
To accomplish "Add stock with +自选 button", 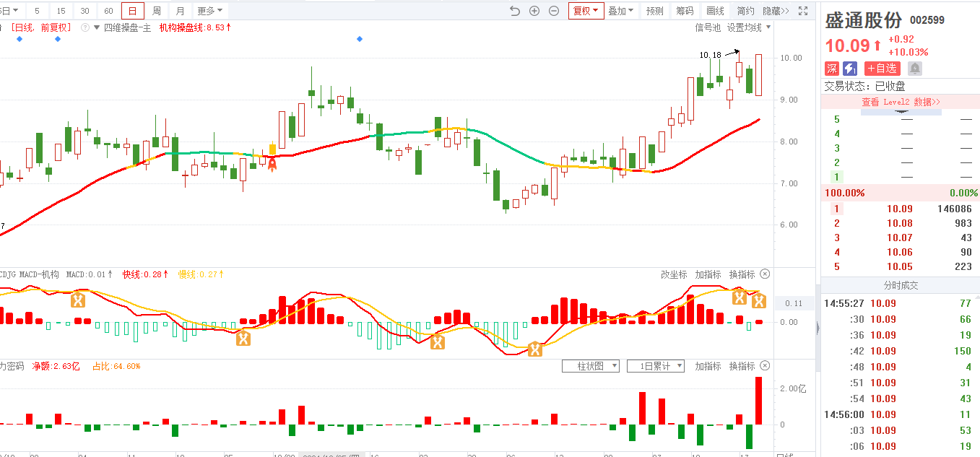I will [x=882, y=69].
